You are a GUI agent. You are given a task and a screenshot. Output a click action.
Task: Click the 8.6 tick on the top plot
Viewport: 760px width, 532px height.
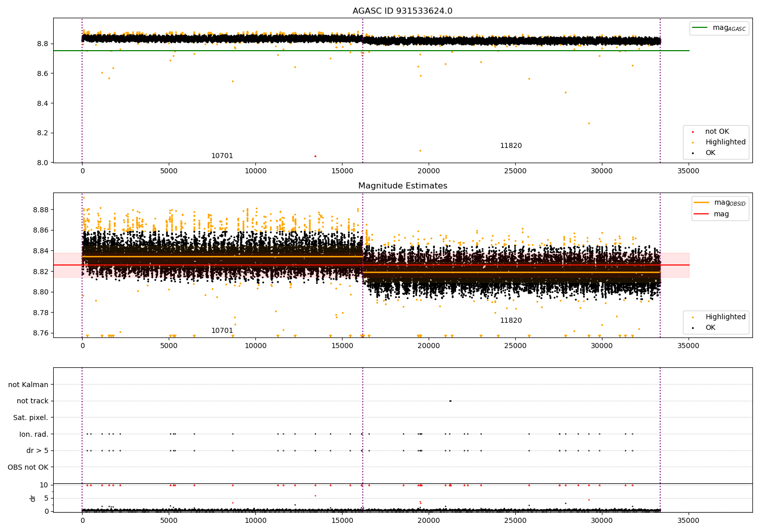[x=43, y=73]
